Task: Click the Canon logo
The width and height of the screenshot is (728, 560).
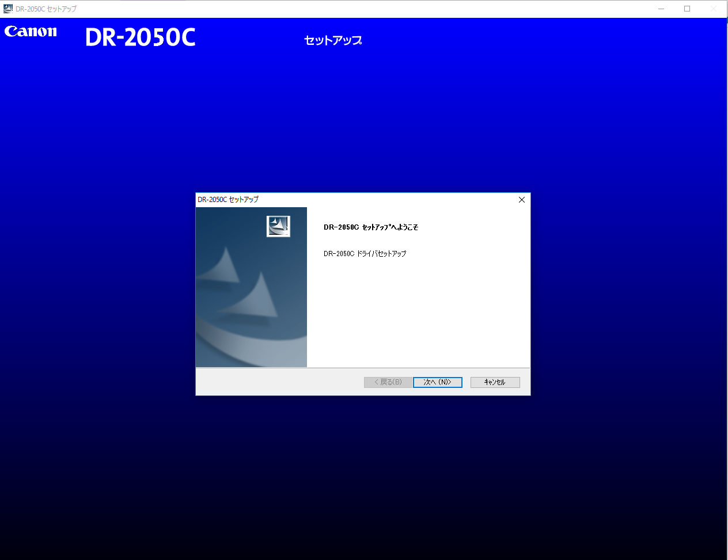Action: (x=31, y=32)
